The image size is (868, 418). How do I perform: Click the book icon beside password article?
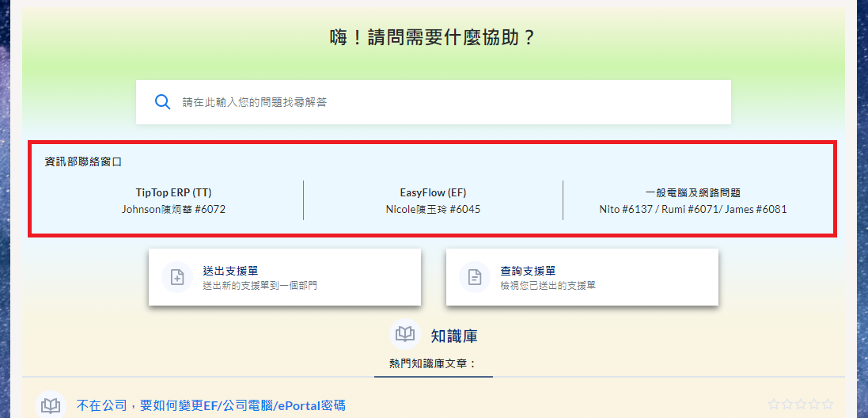click(51, 405)
